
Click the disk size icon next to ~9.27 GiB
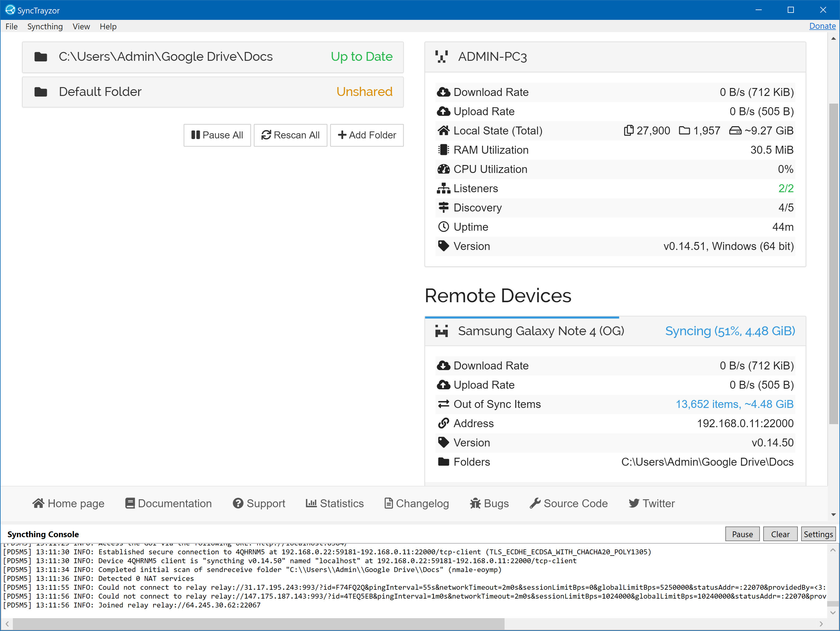[735, 131]
